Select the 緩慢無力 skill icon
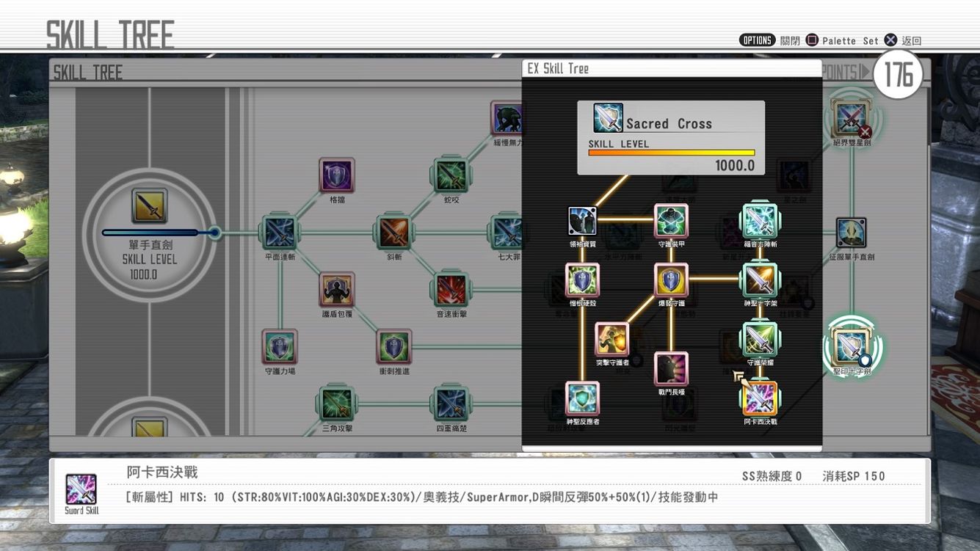 pos(507,118)
